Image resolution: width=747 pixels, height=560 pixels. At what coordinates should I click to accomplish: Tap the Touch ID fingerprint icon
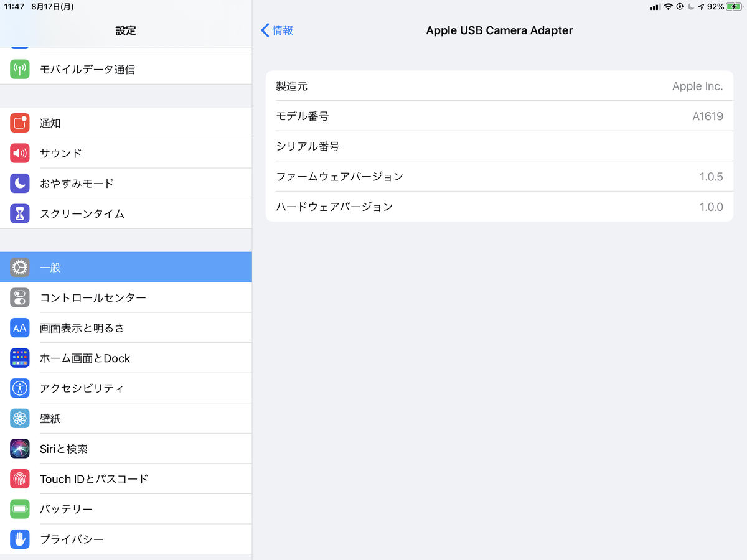[20, 478]
